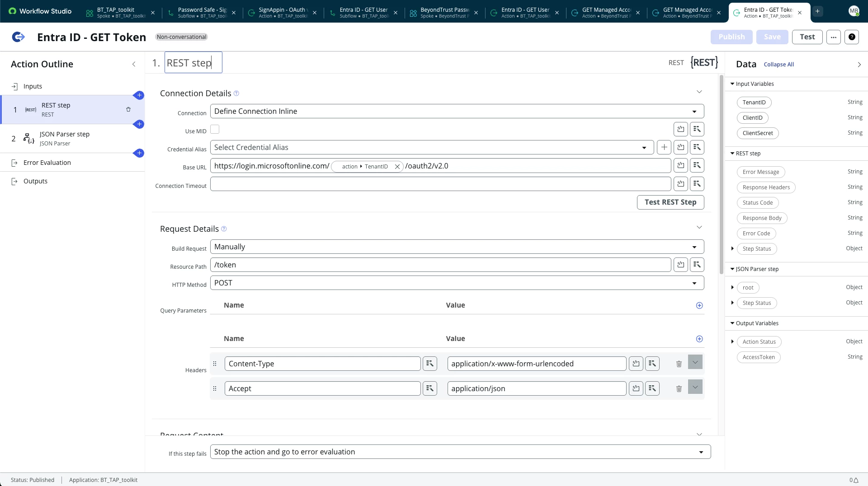Expand Action Status under Output Variables

point(732,342)
